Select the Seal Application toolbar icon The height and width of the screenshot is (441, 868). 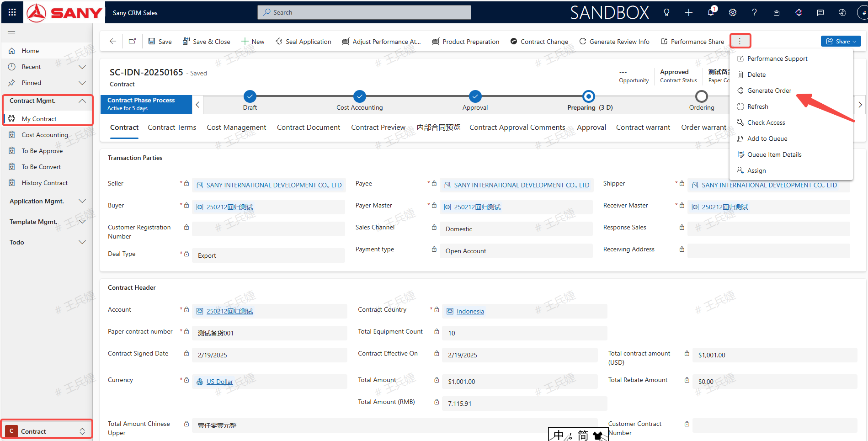coord(279,41)
